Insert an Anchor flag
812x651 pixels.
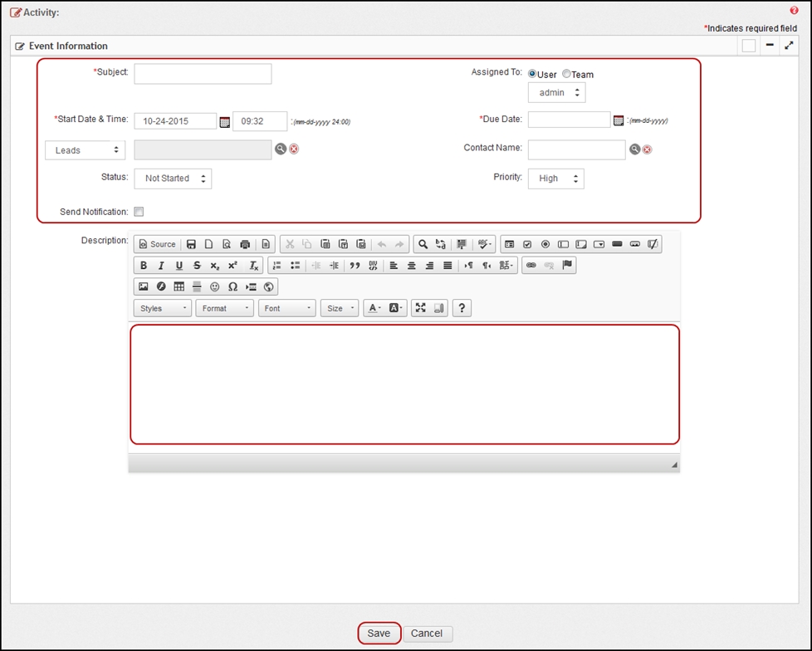click(x=567, y=265)
